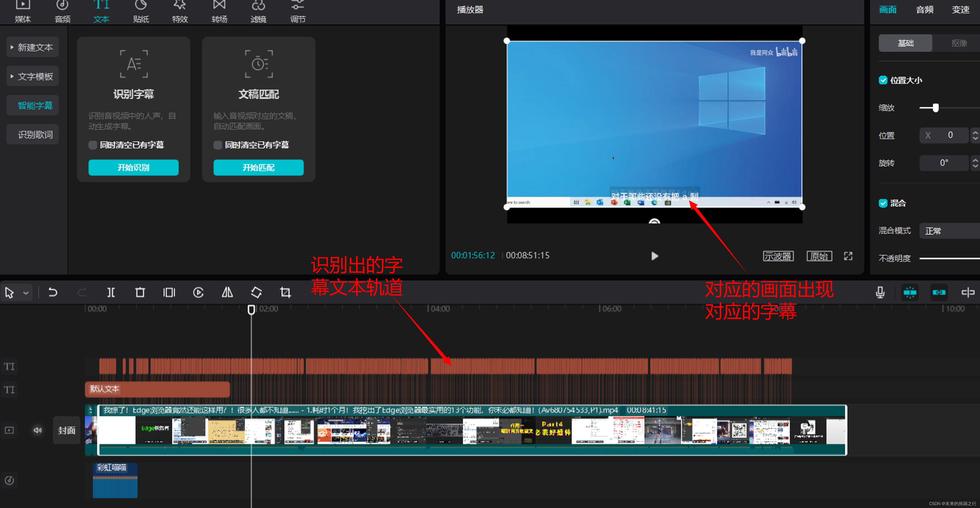Click the 开始匹配 button

[x=258, y=168]
